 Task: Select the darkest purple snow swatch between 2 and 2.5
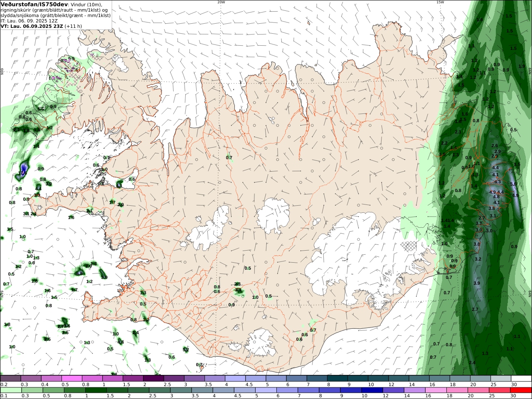coord(153,378)
